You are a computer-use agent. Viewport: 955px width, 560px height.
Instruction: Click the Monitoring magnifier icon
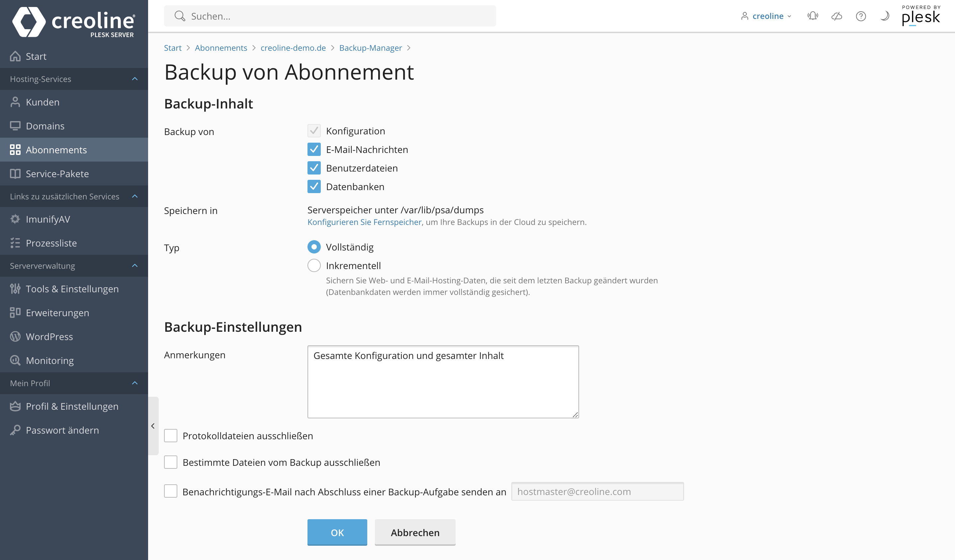[15, 361]
